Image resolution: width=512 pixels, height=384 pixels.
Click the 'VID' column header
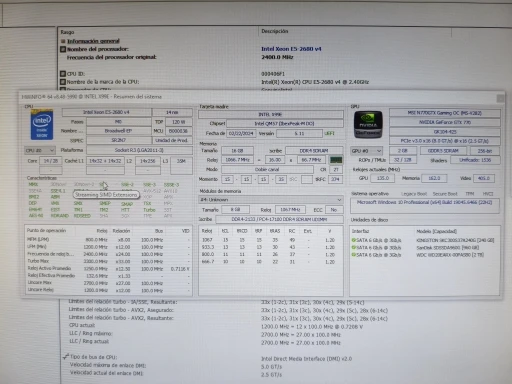(186, 231)
